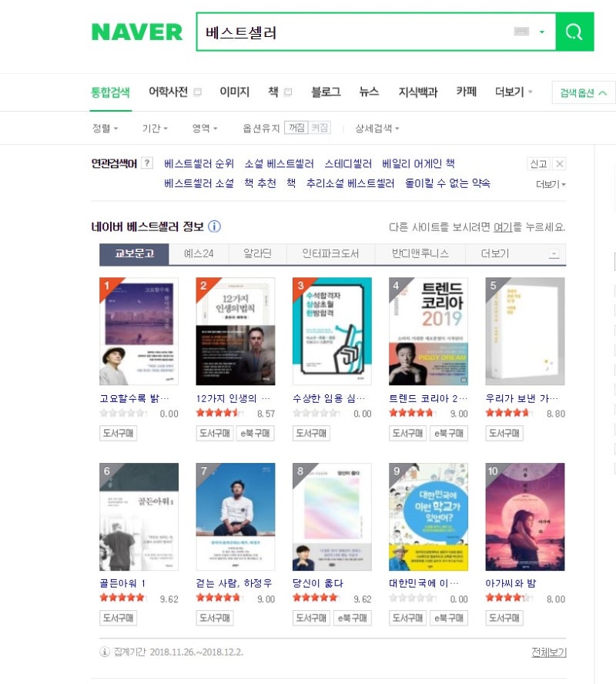
Task: Click the star rating of 트렌드 코리아
Action: (x=411, y=413)
